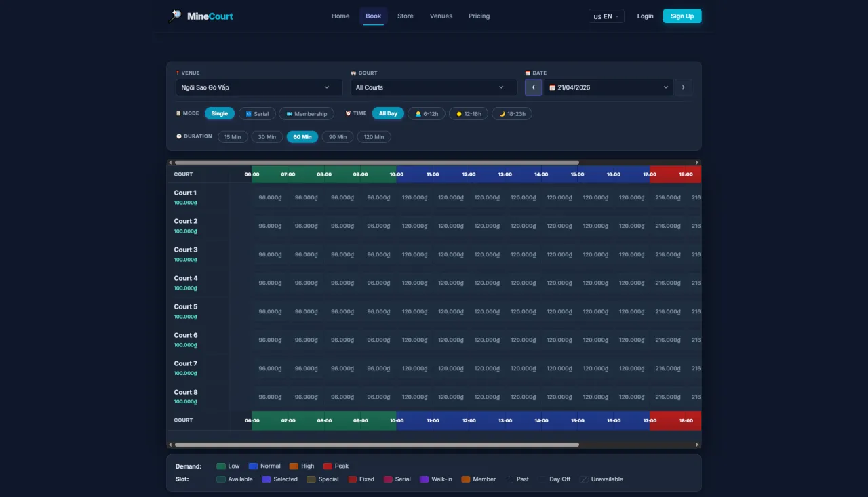Image resolution: width=868 pixels, height=497 pixels.
Task: Select Court 3 slot at 10:00
Action: pos(414,254)
